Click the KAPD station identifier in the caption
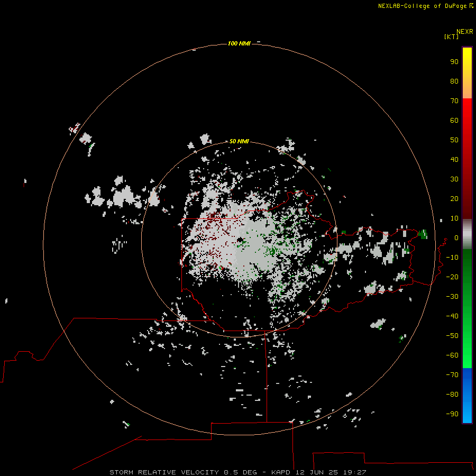Viewport: 476px width, 476px height. [x=281, y=472]
